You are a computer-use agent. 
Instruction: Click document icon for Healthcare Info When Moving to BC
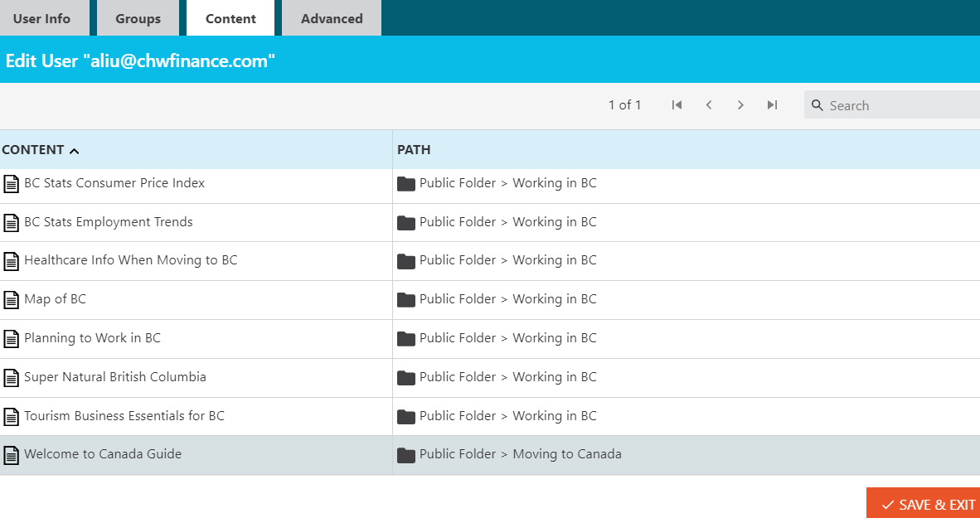click(x=12, y=260)
